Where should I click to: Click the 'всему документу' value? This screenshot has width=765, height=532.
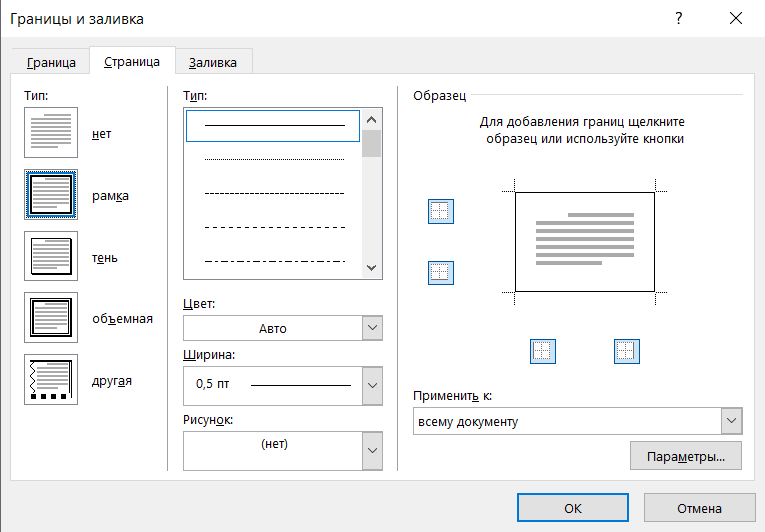pos(468,422)
